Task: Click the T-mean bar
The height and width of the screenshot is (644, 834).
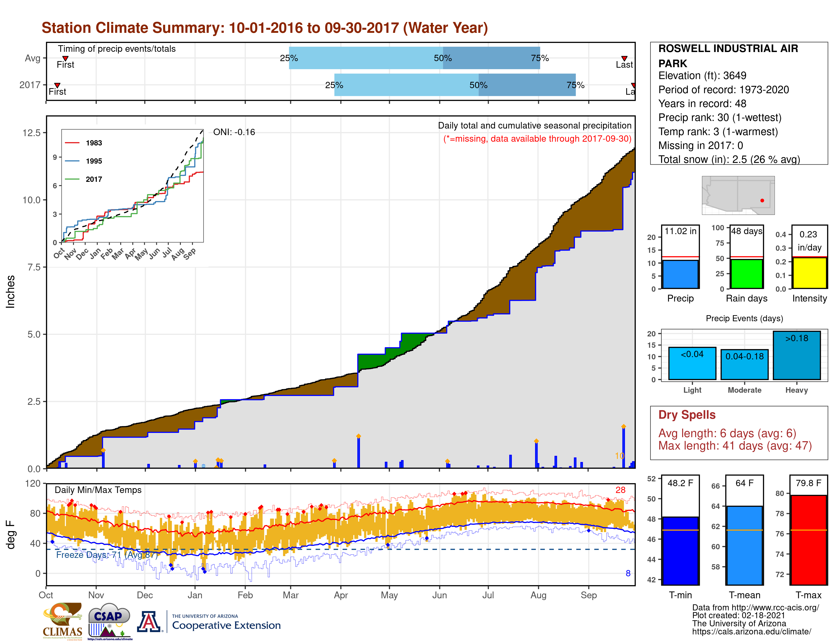Action: (745, 546)
